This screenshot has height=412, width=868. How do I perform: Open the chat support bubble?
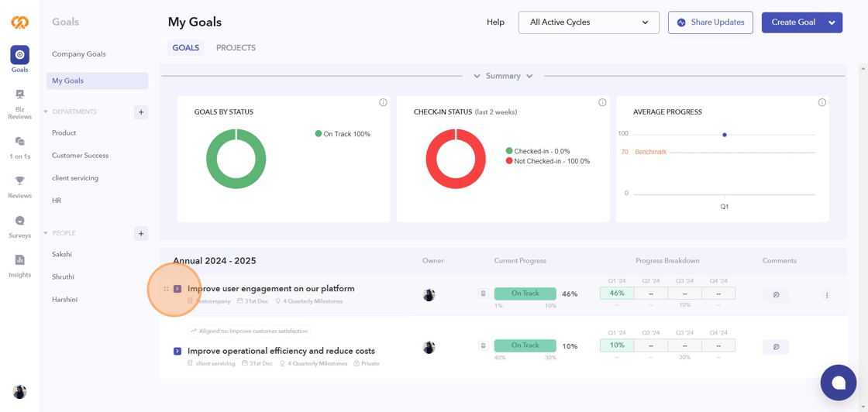[838, 382]
